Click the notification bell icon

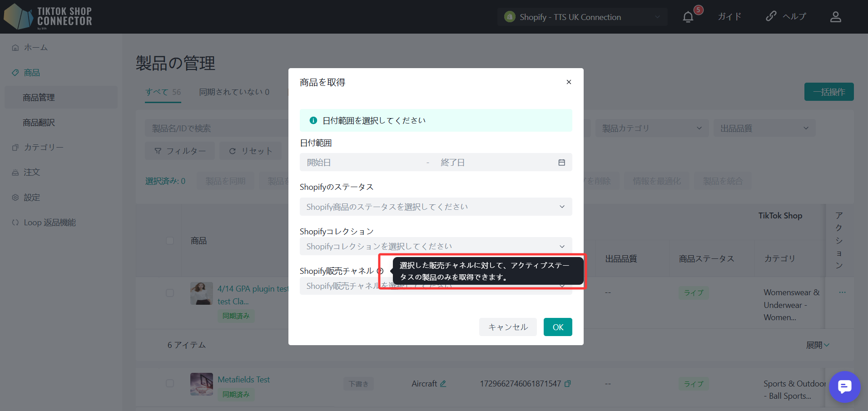click(688, 17)
